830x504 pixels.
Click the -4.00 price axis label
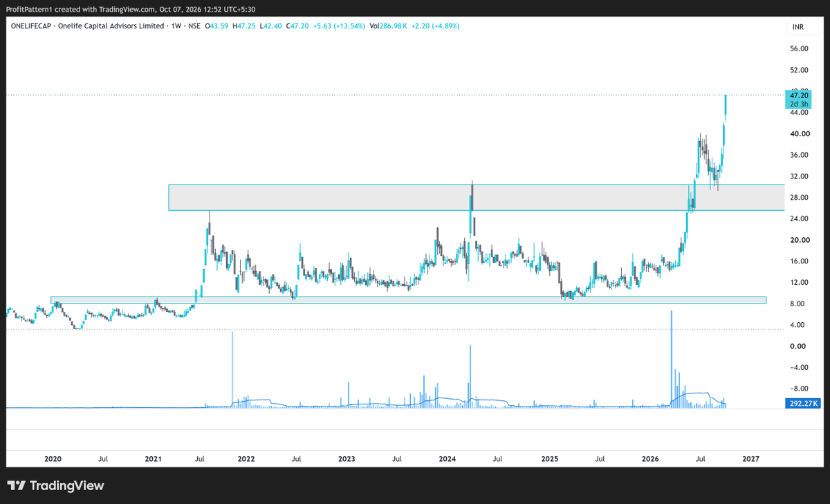800,368
